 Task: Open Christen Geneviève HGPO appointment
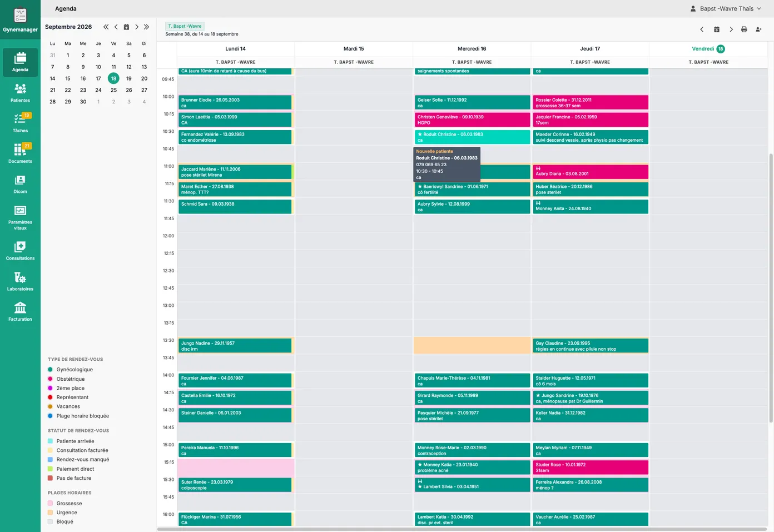pyautogui.click(x=472, y=120)
